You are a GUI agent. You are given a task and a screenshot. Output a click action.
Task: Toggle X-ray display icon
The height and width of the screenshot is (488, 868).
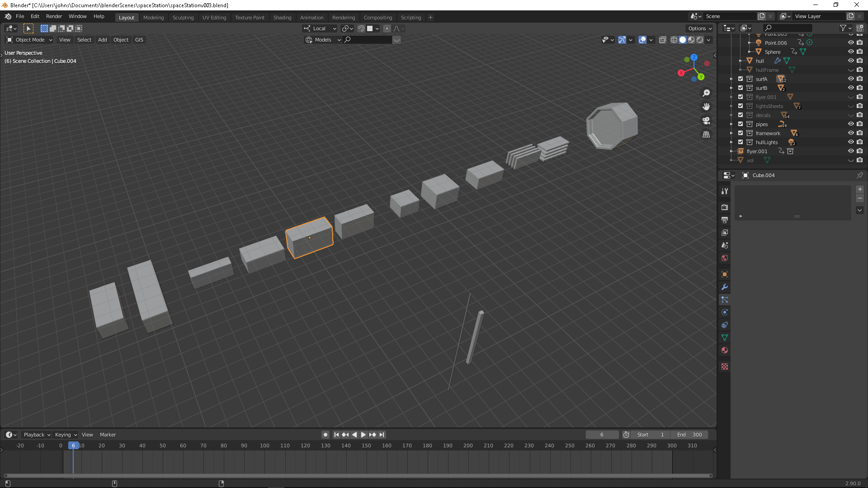(663, 40)
